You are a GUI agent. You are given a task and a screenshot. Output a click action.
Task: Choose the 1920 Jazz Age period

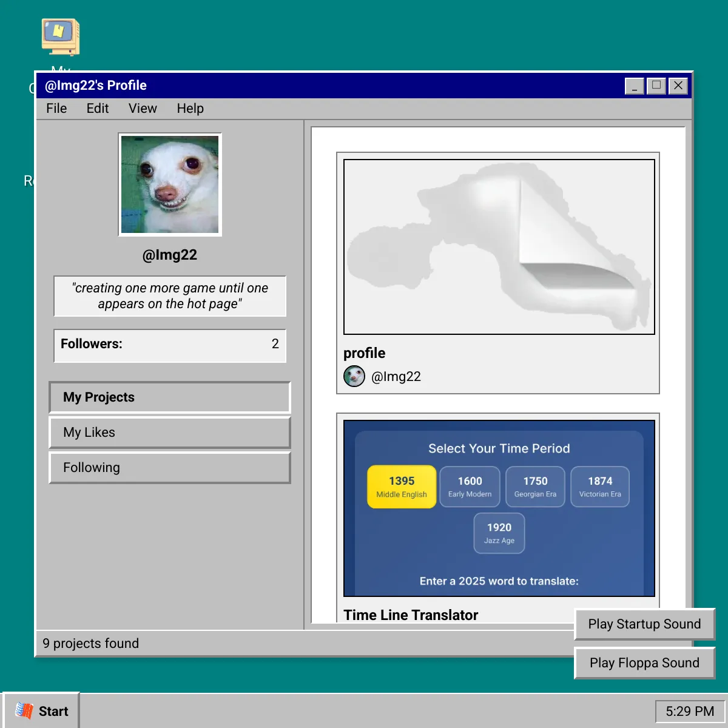(499, 533)
